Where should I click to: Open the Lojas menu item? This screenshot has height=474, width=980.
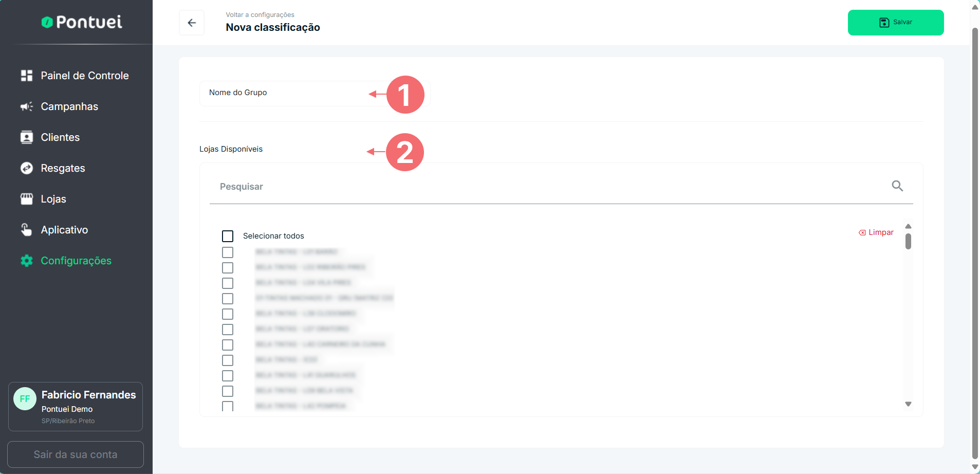point(53,199)
